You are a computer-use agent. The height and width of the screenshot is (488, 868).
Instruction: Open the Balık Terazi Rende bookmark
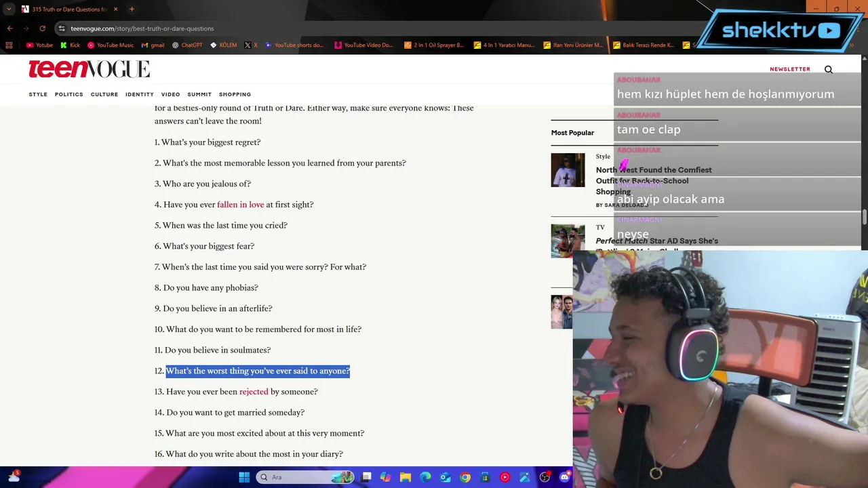pyautogui.click(x=644, y=45)
